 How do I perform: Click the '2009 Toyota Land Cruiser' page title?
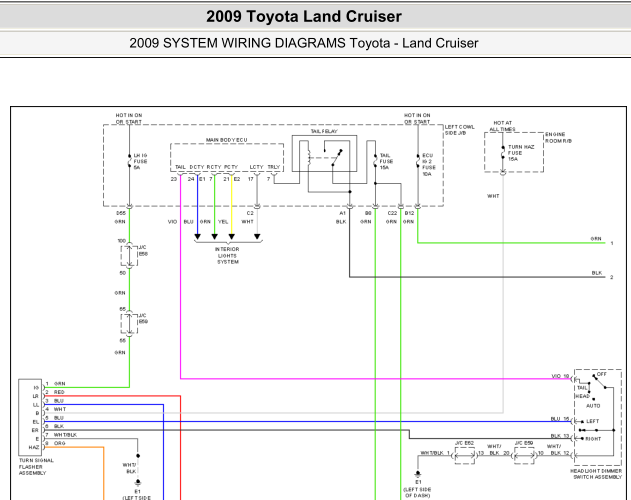point(304,17)
